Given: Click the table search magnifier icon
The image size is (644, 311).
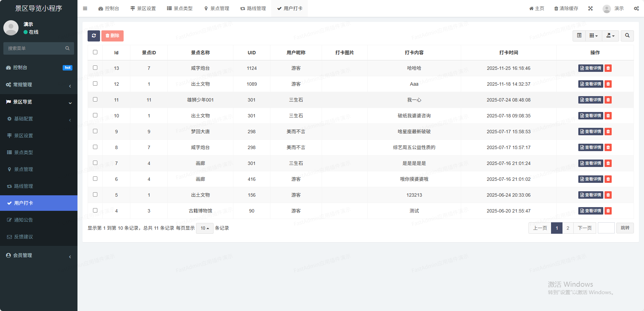Looking at the screenshot, I should [x=627, y=35].
